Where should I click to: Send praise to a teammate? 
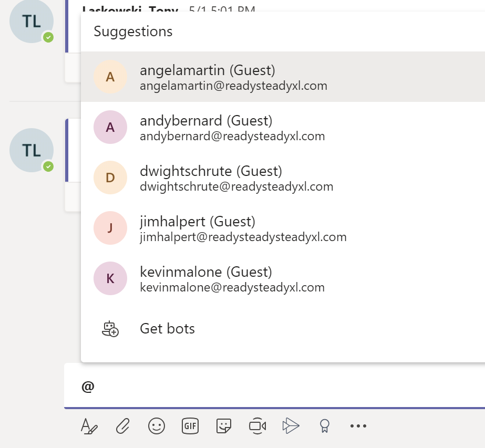324,426
